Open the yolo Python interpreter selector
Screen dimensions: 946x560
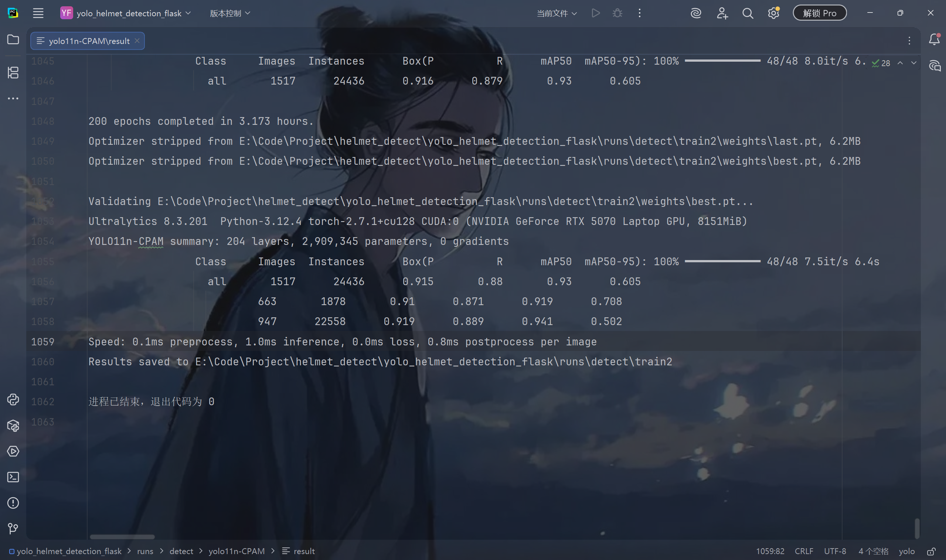click(907, 552)
